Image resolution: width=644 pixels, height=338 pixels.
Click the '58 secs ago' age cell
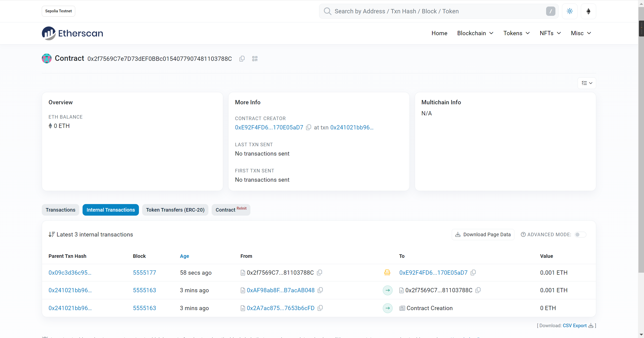(196, 273)
